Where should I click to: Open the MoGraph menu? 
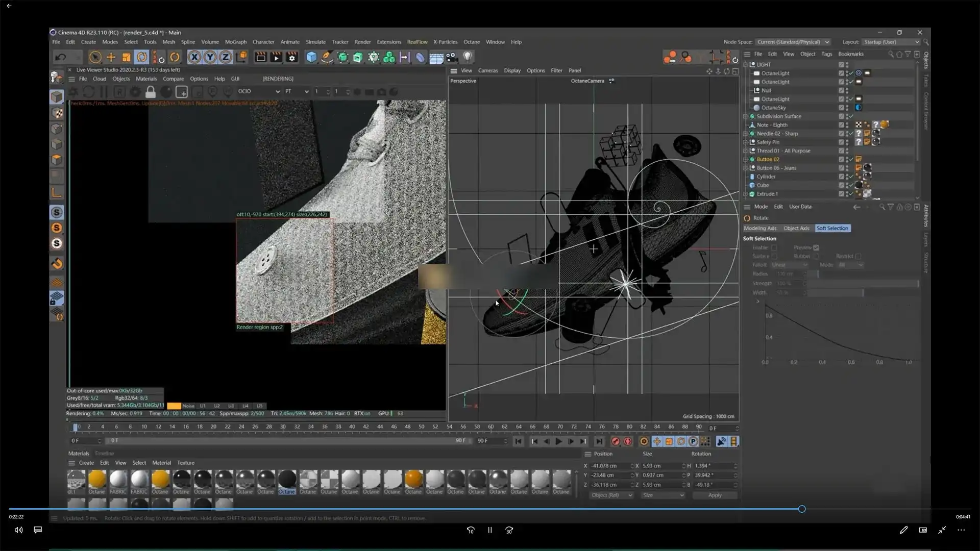pos(235,42)
